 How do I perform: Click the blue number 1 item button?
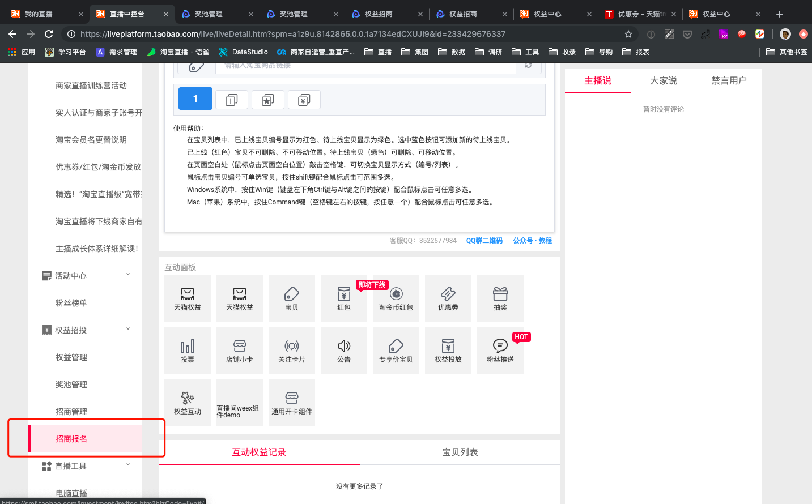pos(195,99)
